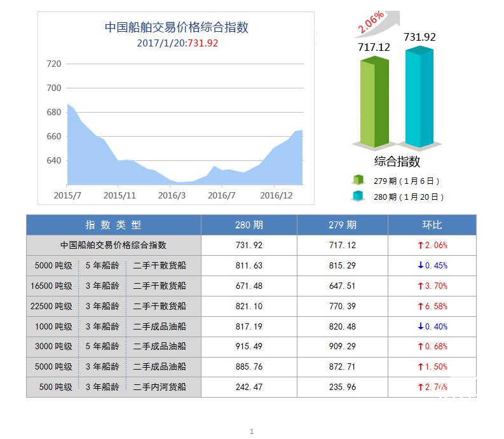Click the table cell 717.12
The image size is (504, 439).
(x=343, y=245)
